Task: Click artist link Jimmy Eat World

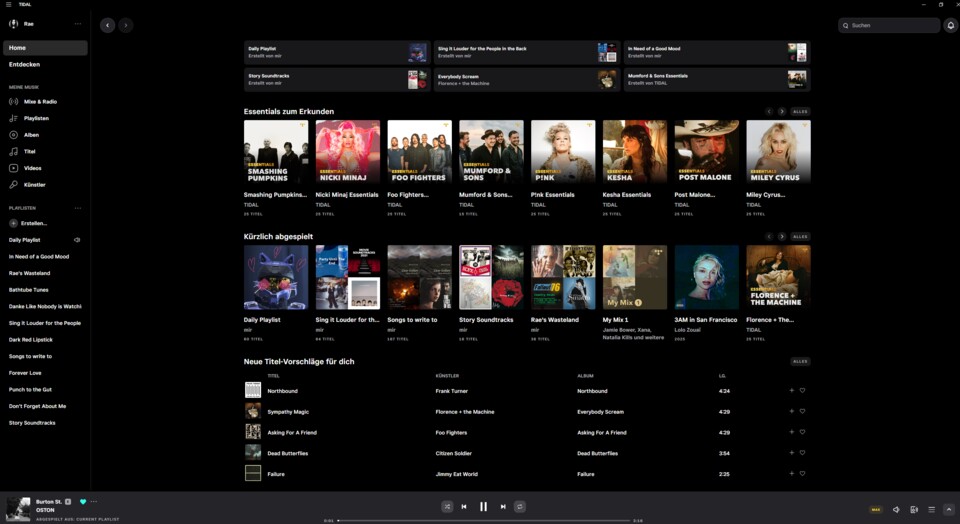Action: 457,474
